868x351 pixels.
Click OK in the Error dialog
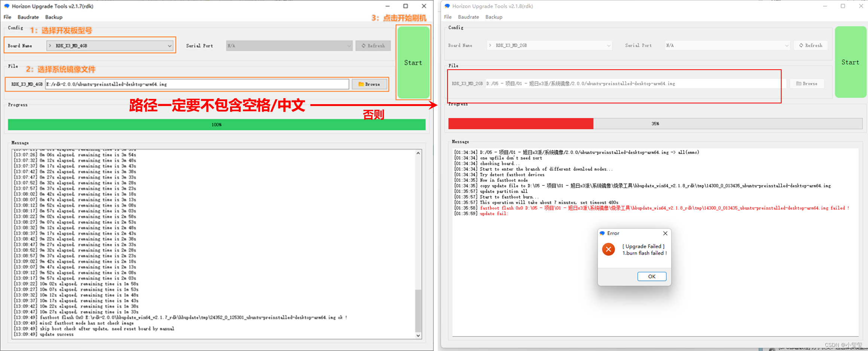[x=652, y=276]
